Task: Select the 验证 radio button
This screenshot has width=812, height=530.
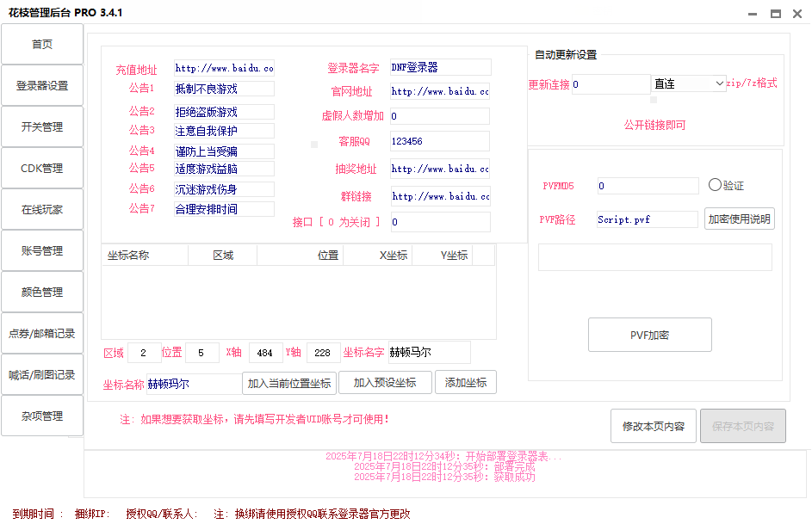Action: click(715, 185)
